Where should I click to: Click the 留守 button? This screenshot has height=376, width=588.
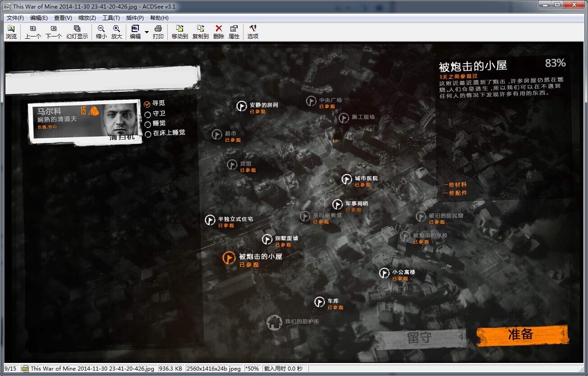click(421, 338)
